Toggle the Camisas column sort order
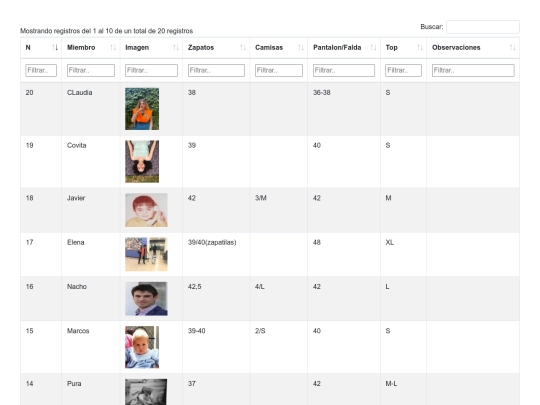Screen dimensions: 540x405 [x=301, y=48]
